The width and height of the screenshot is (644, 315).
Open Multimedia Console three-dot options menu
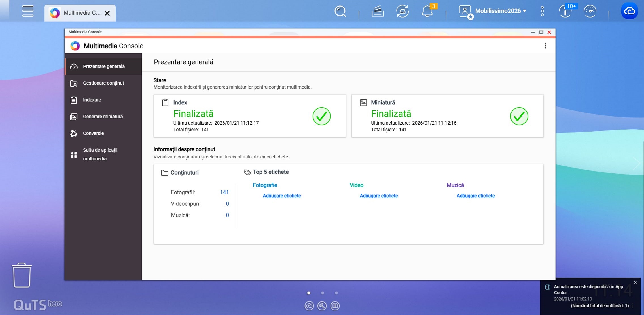coord(545,46)
